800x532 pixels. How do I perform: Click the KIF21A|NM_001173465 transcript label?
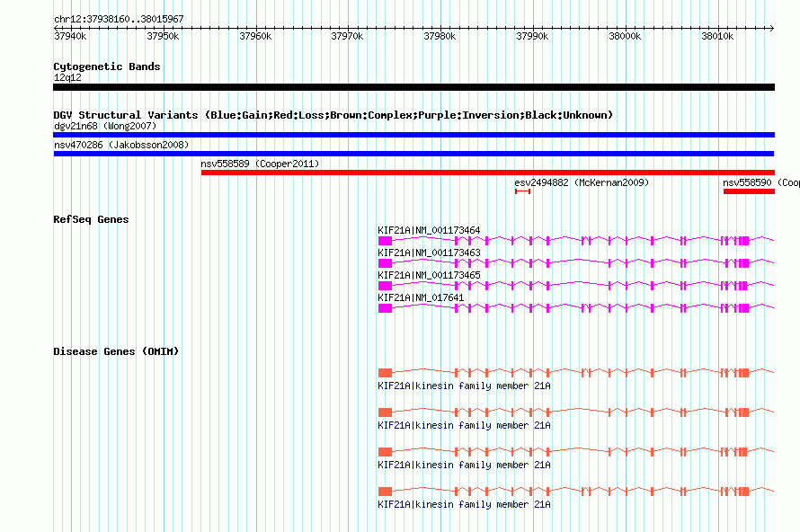tap(429, 276)
